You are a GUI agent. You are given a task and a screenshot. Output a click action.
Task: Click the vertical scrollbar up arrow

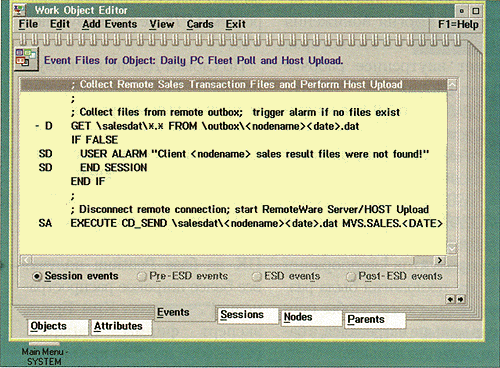coord(452,85)
